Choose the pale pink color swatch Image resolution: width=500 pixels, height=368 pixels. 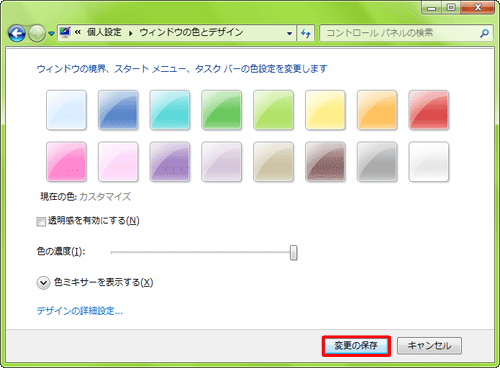pyautogui.click(x=118, y=162)
